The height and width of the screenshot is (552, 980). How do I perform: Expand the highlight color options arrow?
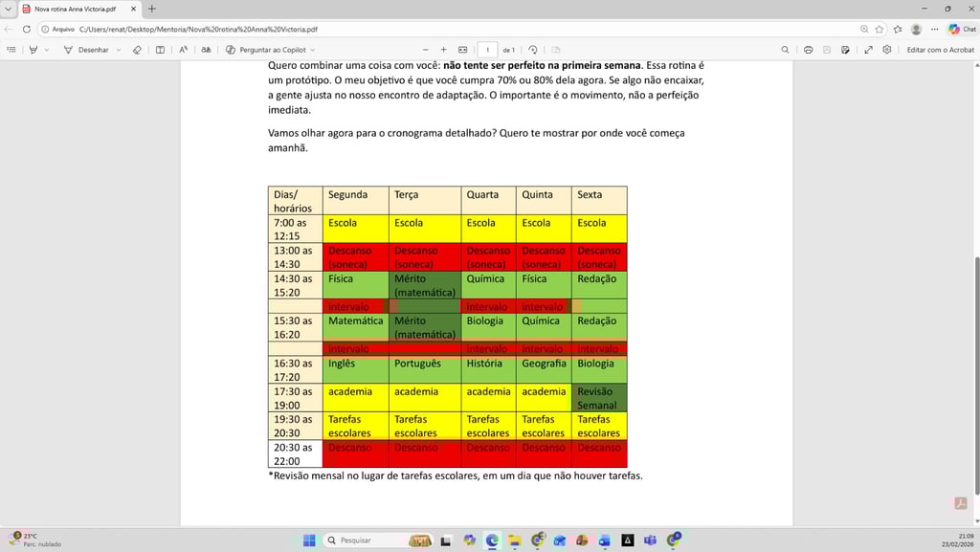tap(47, 50)
